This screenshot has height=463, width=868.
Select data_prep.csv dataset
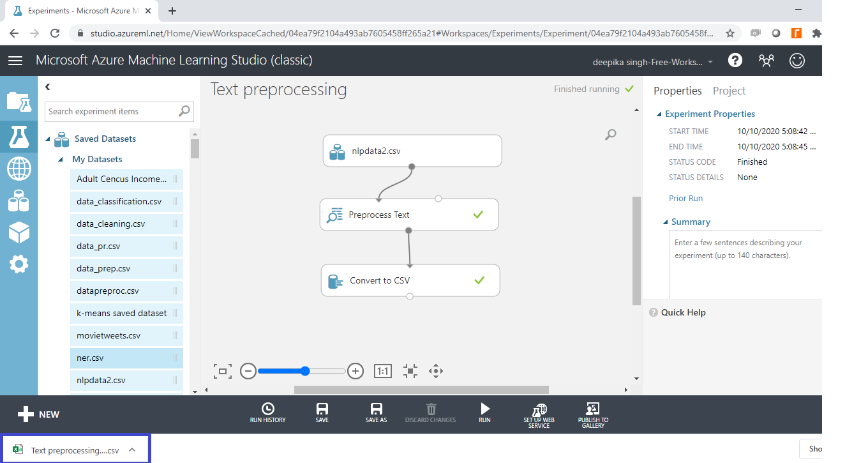[x=126, y=269]
